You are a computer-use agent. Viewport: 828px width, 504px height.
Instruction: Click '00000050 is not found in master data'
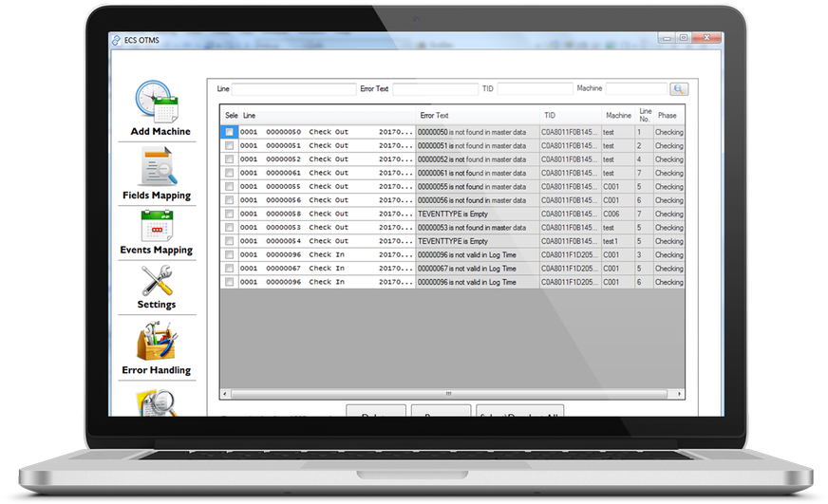pyautogui.click(x=472, y=132)
